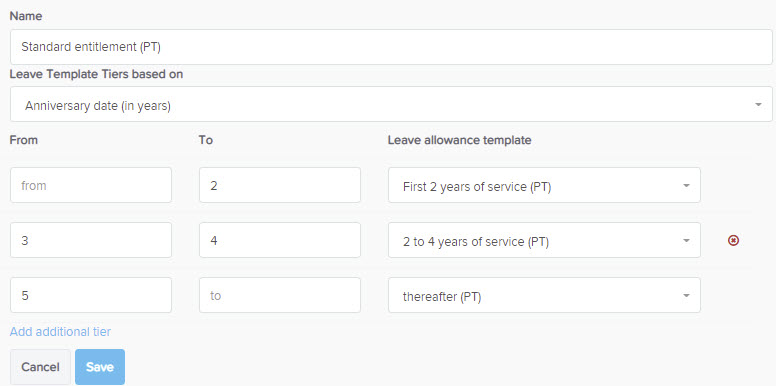Expand First 2 years of service (PT) template
This screenshot has width=776, height=386.
pos(544,185)
